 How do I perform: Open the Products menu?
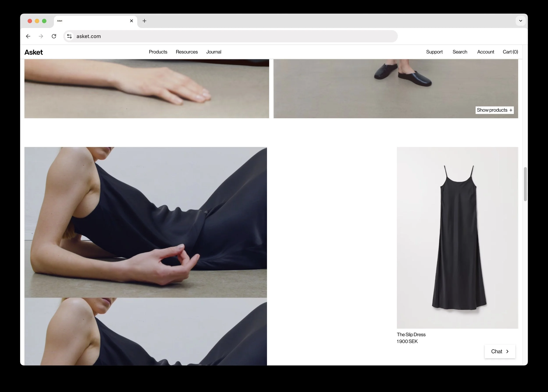tap(158, 52)
